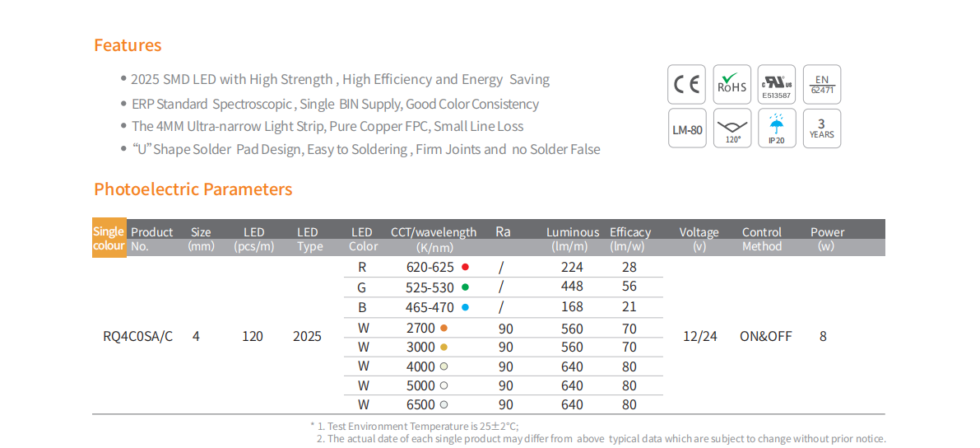Click the Photoelectric Parameters heading
The image size is (980, 448).
(x=193, y=189)
